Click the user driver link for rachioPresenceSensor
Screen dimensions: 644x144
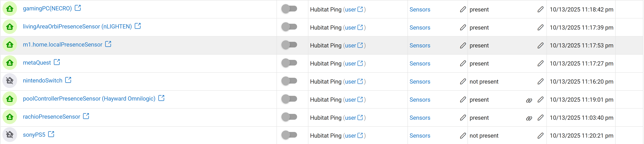tap(350, 118)
